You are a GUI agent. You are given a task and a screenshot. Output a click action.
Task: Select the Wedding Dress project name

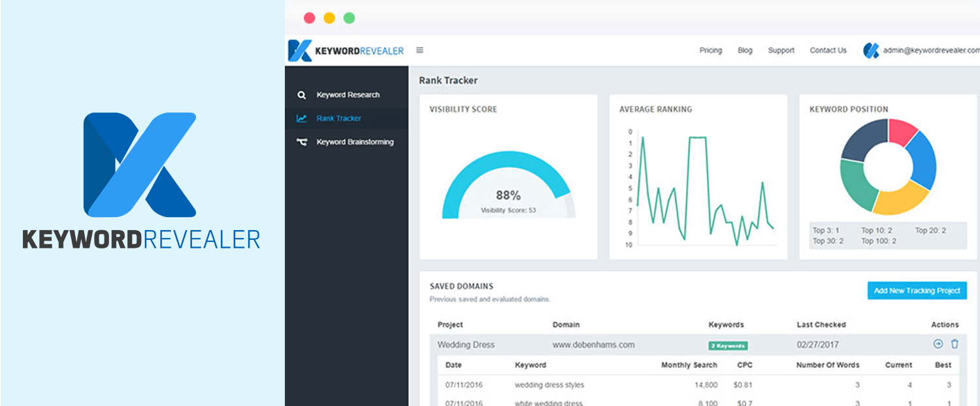pos(466,345)
